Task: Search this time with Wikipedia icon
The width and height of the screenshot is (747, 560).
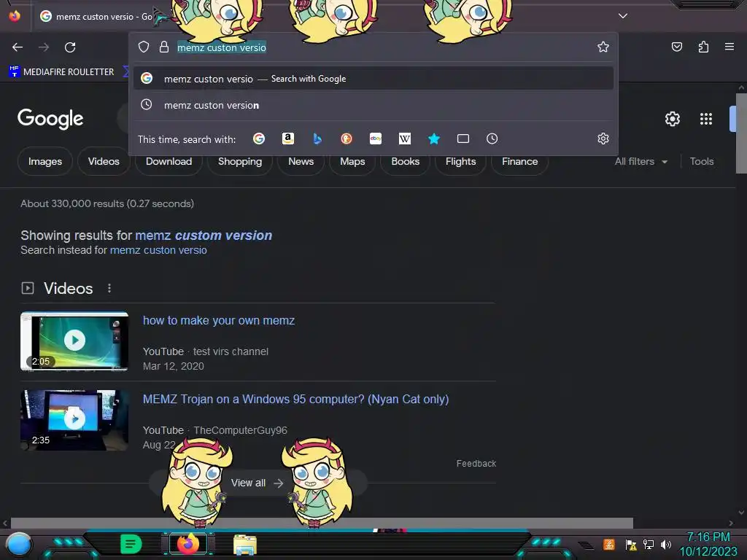Action: click(404, 139)
